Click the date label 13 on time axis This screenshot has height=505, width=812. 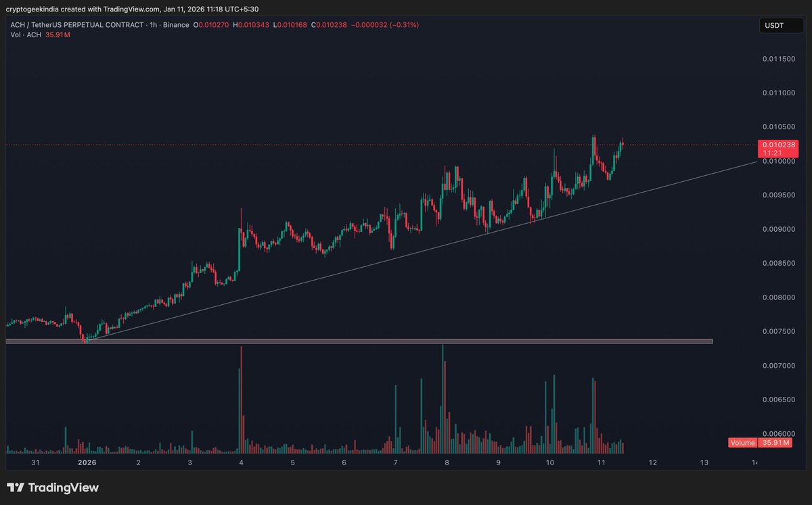(x=704, y=463)
